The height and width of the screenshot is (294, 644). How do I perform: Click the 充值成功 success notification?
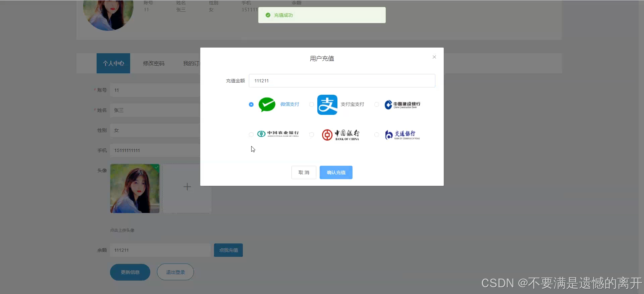click(x=322, y=15)
